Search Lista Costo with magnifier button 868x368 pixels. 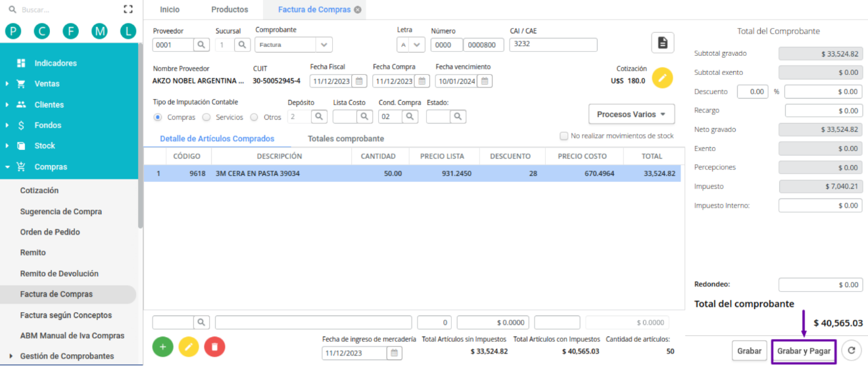(x=364, y=116)
